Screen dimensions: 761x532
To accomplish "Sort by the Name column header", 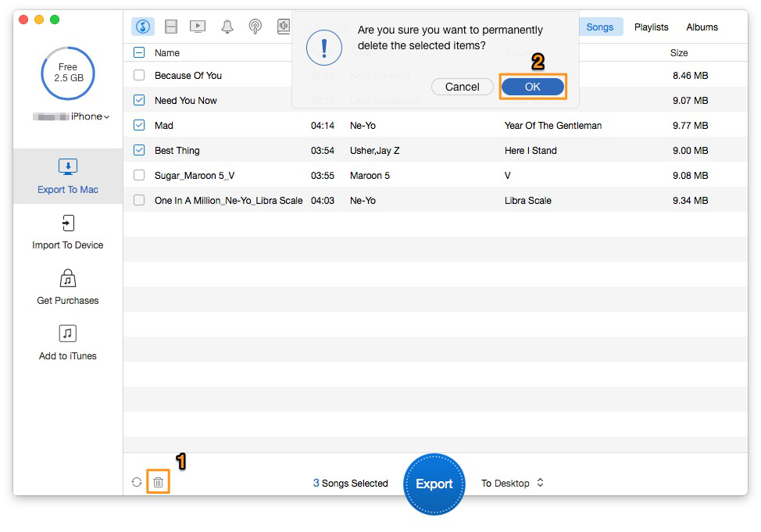I will tap(167, 53).
